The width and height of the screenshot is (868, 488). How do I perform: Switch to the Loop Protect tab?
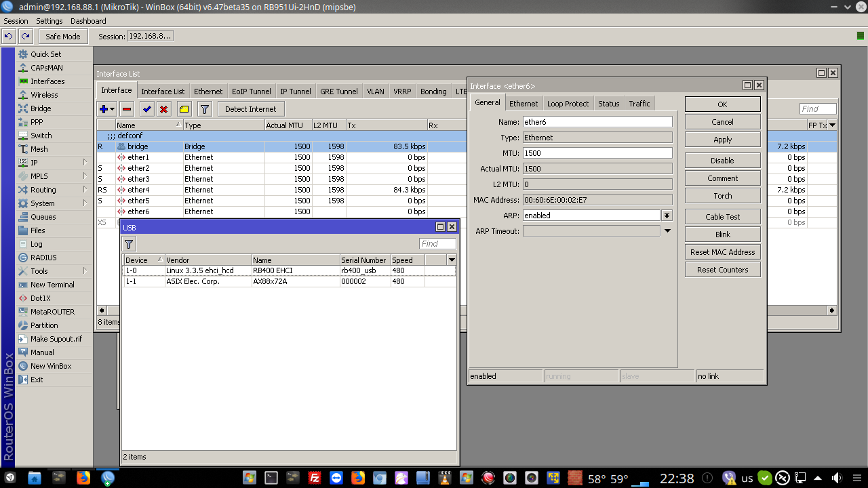click(x=568, y=104)
